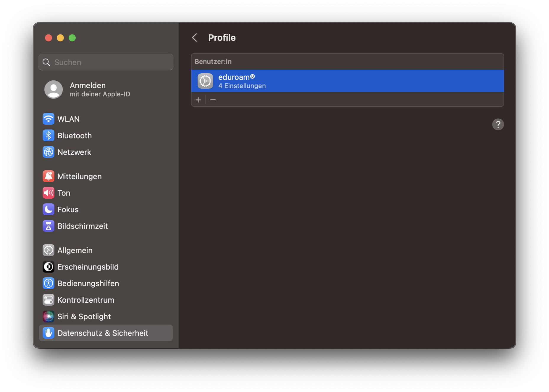Viewport: 549px width, 392px height.
Task: Switch to Erscheinungsbild settings
Action: click(88, 267)
